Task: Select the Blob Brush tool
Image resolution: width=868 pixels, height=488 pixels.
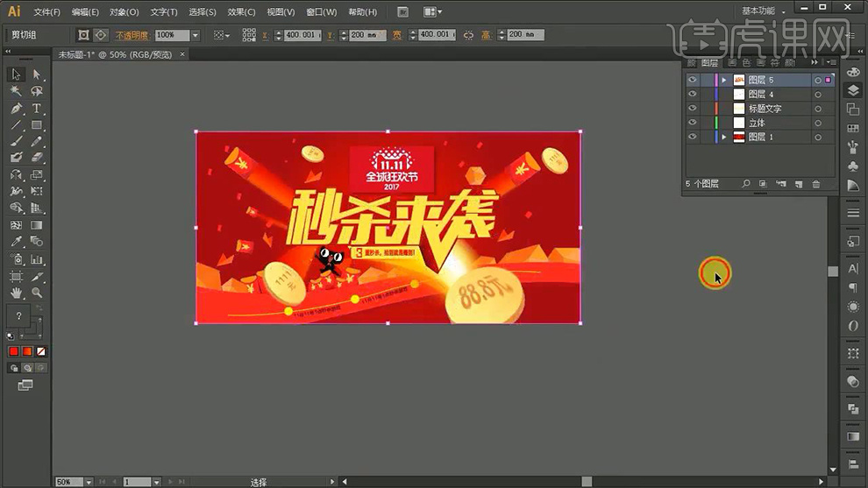Action: 16,158
